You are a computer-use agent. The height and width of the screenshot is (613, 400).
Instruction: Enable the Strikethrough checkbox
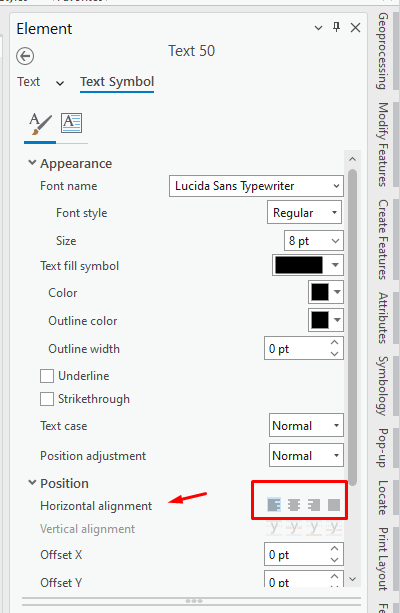coord(47,399)
